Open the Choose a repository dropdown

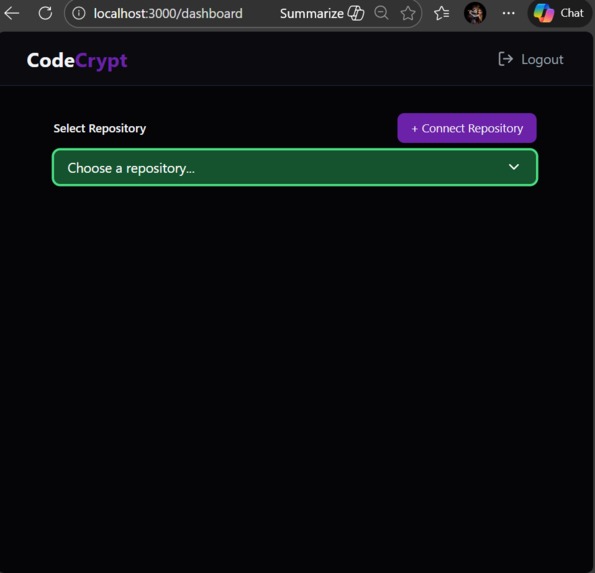tap(295, 167)
